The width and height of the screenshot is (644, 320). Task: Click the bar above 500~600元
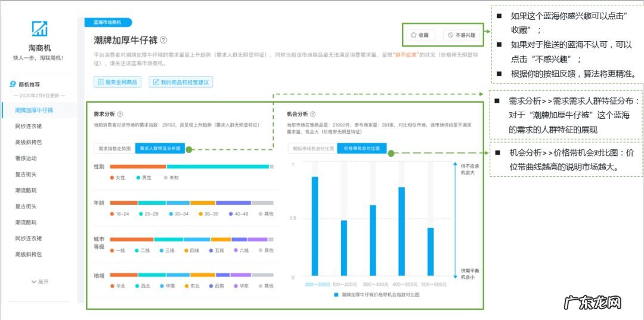(x=431, y=252)
